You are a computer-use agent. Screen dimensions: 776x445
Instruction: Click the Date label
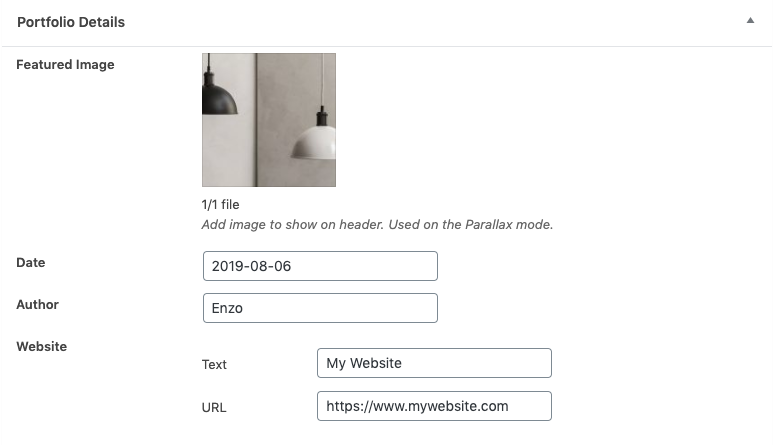[x=31, y=262]
